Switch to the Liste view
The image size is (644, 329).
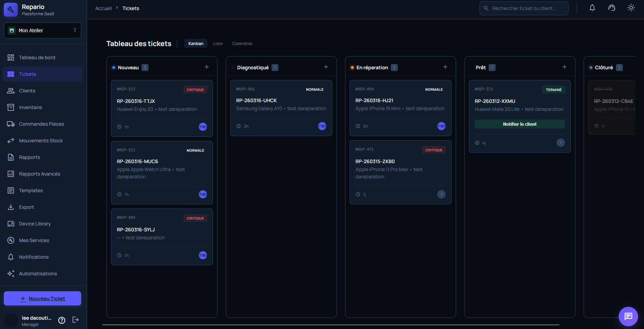tap(218, 43)
